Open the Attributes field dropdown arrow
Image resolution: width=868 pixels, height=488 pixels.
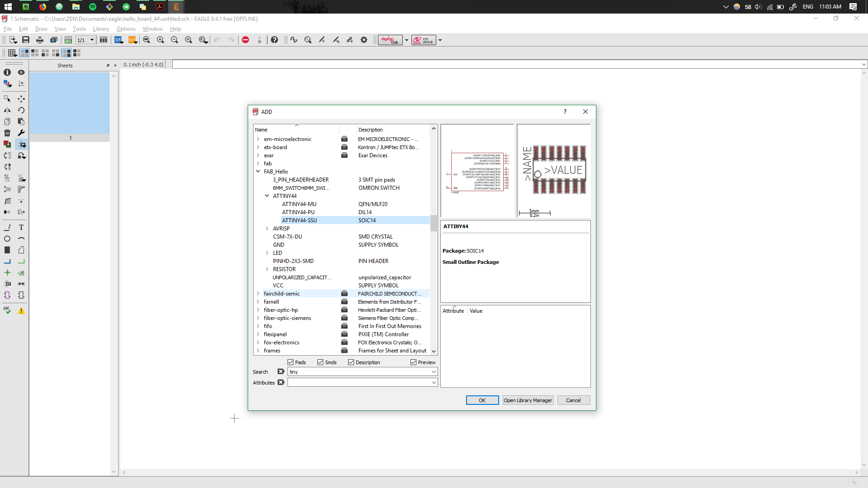pyautogui.click(x=434, y=383)
